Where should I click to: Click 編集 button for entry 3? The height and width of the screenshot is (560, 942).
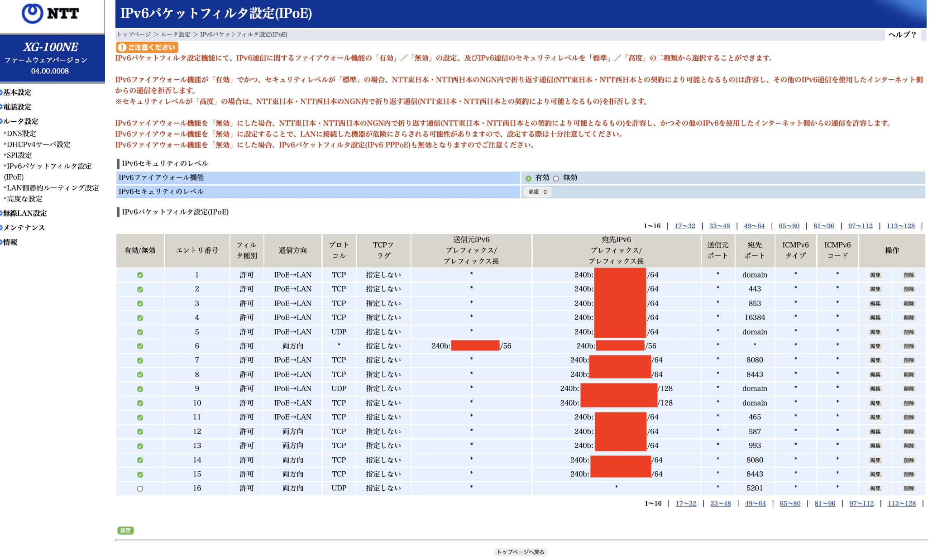click(875, 304)
